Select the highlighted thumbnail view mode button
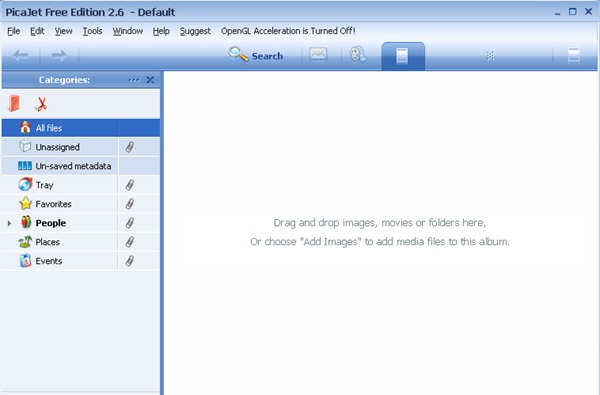The image size is (600, 395). click(403, 56)
